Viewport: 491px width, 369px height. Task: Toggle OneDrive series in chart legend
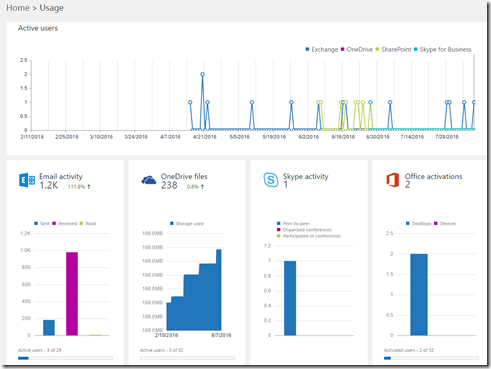357,49
